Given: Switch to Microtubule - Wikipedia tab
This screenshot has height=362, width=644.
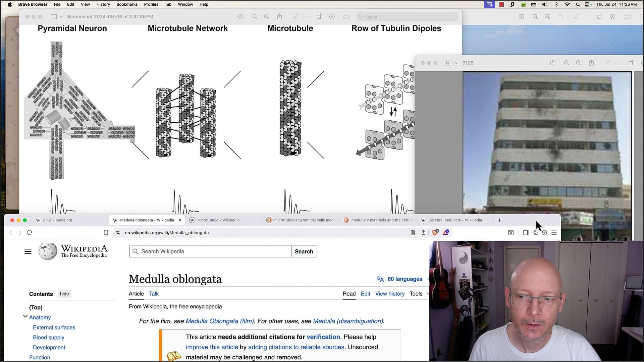Looking at the screenshot, I should coord(218,220).
